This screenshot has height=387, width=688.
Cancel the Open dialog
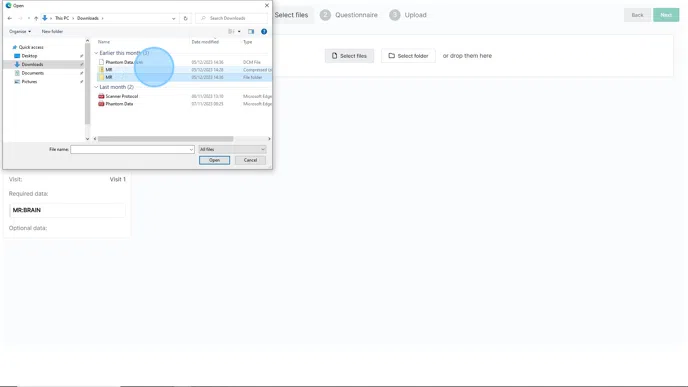[x=250, y=160]
